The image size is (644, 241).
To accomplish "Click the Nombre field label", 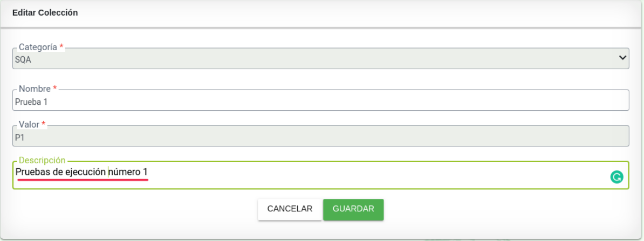I will click(35, 89).
